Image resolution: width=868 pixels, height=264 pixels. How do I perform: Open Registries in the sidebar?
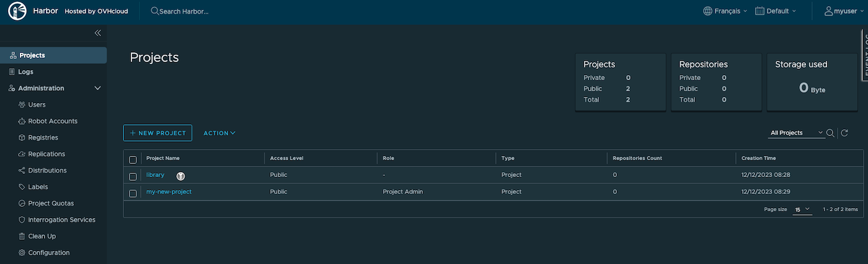pos(43,137)
